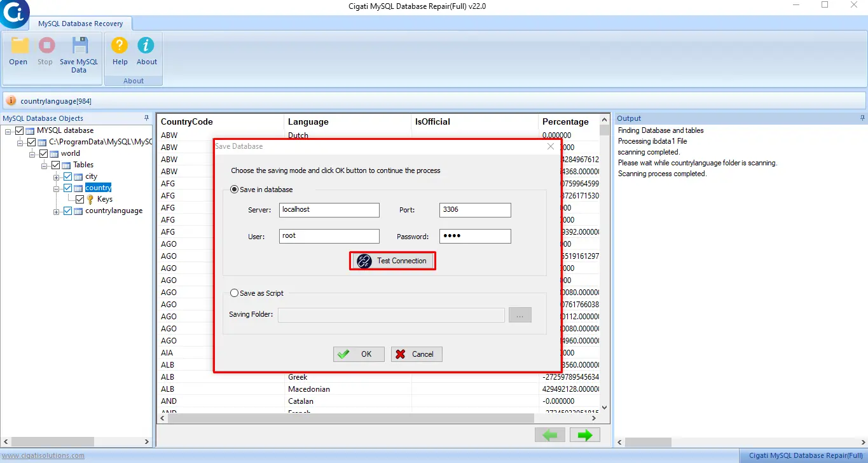This screenshot has width=868, height=463.
Task: Open Help via the question mark icon
Action: pyautogui.click(x=120, y=46)
